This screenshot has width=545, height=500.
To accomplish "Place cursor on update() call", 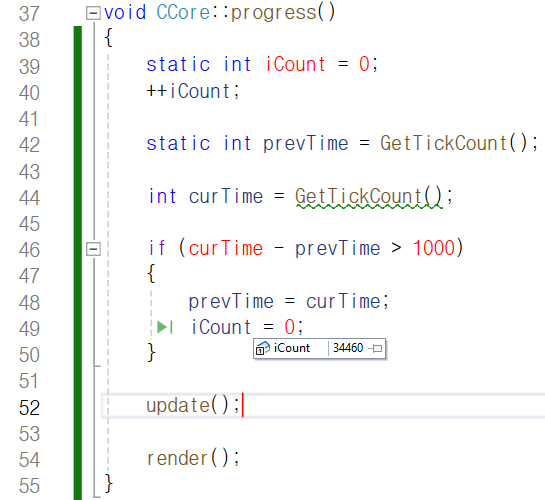I will pos(193,405).
